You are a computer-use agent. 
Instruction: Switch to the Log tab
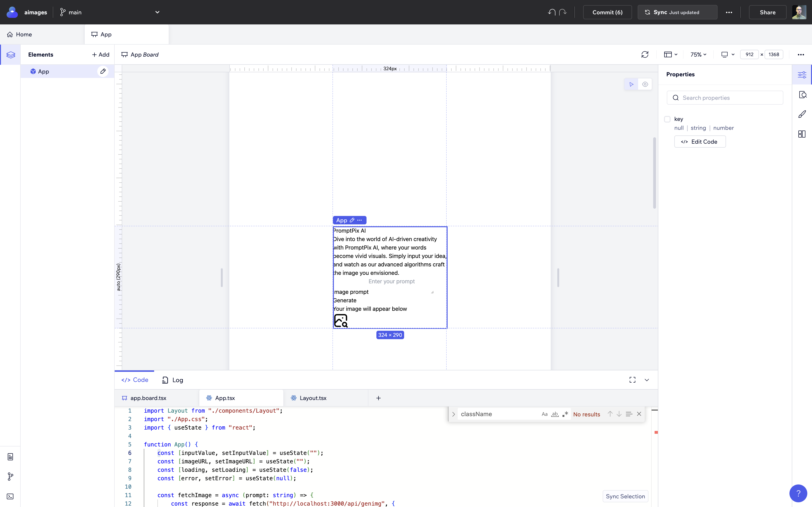pos(172,380)
